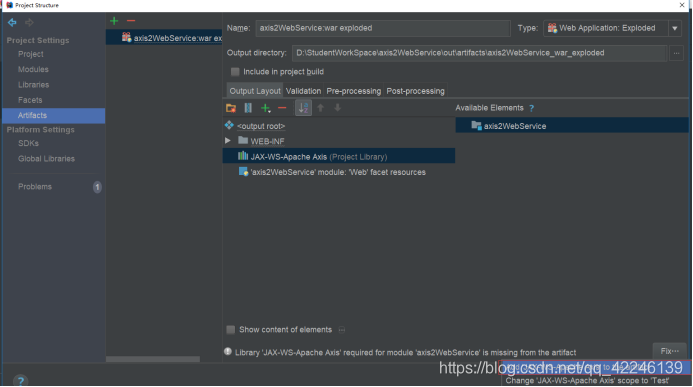Switch to the Validation tab
Screen dimensions: 693x387
(x=303, y=91)
